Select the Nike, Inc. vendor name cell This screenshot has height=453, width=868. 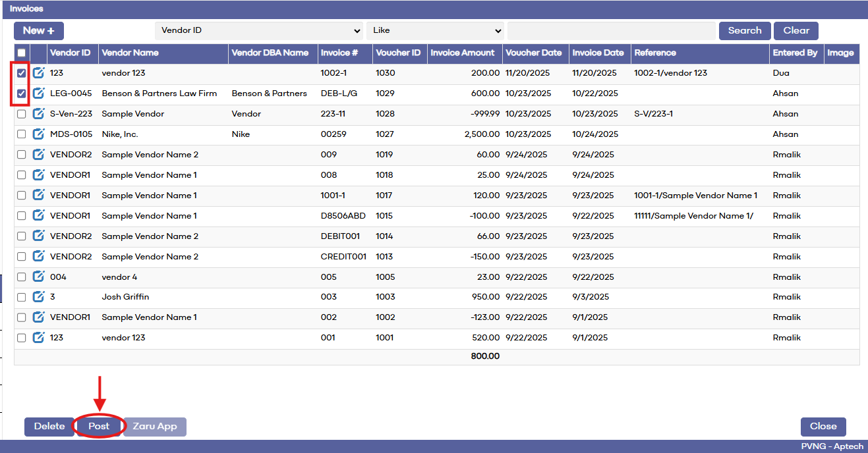coord(119,134)
